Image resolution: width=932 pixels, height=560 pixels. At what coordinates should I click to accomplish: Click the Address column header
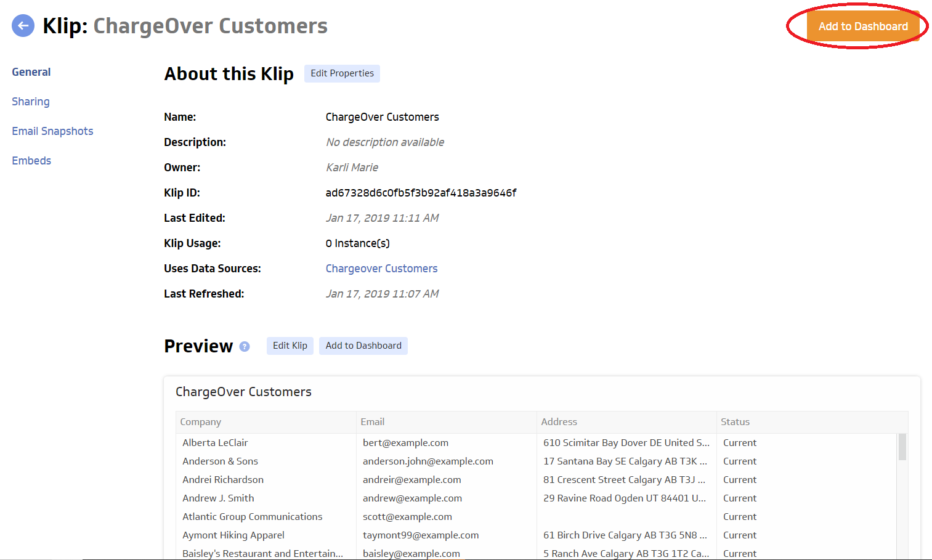(x=626, y=422)
